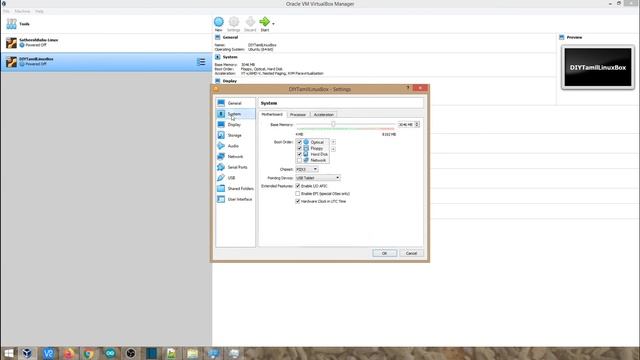Screen dimensions: 640x360
Task: Open the Windows Start button
Action: (x=8, y=353)
